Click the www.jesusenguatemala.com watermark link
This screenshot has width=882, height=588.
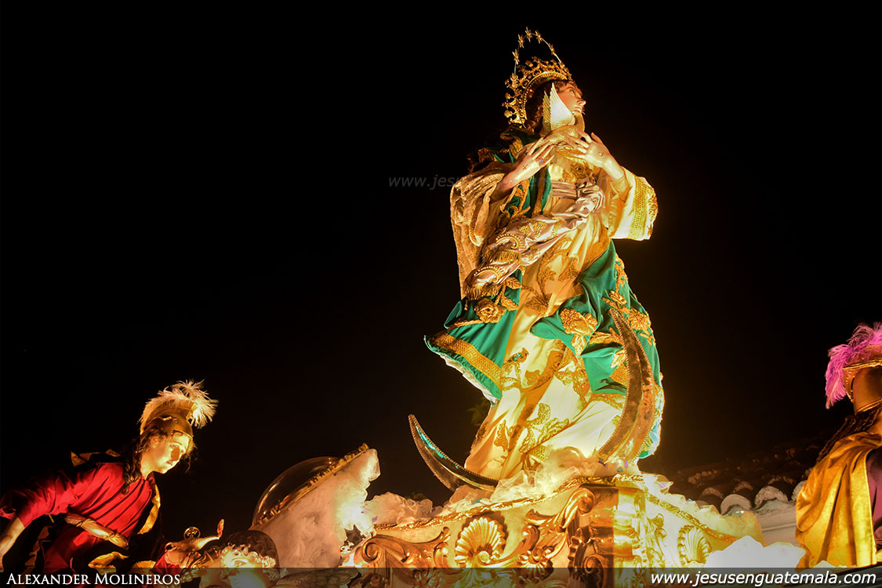[762, 579]
